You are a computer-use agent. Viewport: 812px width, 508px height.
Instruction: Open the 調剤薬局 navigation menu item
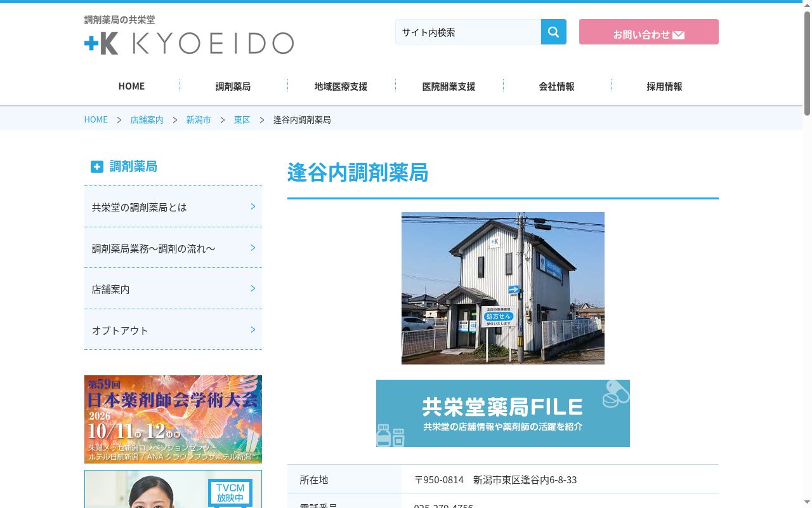click(233, 86)
